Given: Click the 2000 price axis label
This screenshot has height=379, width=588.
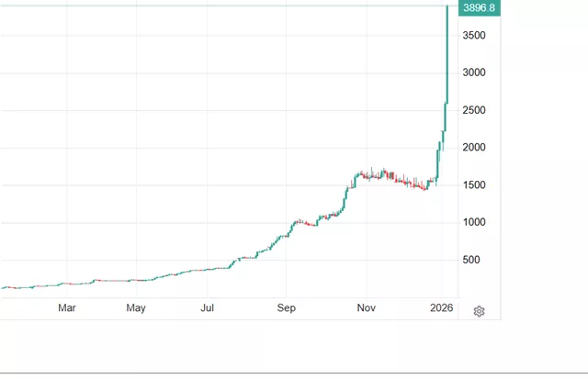Looking at the screenshot, I should tap(476, 148).
